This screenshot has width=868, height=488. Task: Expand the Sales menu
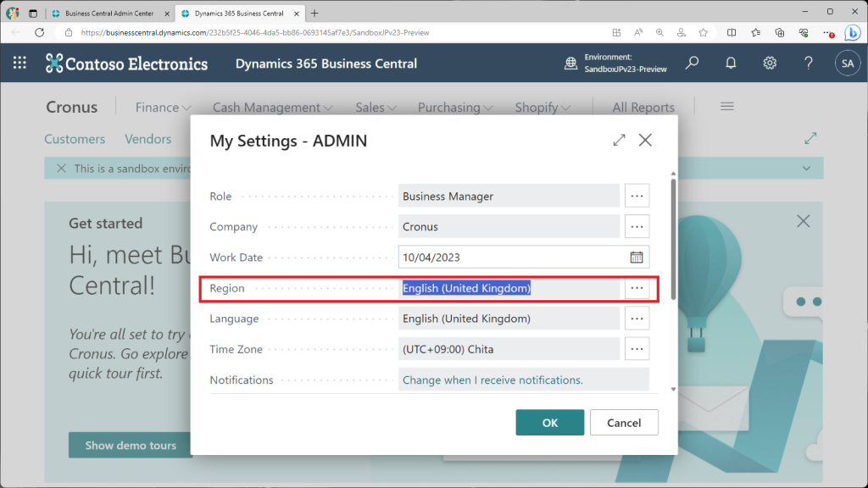click(x=376, y=108)
